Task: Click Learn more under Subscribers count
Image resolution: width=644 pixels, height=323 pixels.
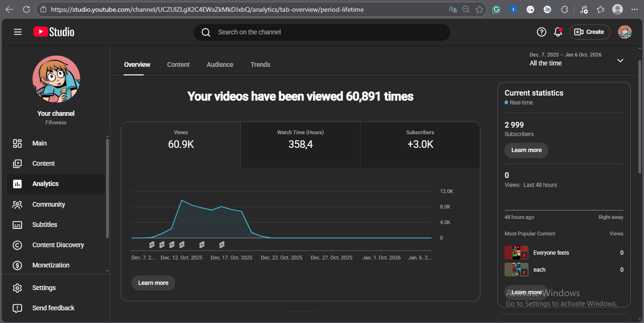Action: 526,150
